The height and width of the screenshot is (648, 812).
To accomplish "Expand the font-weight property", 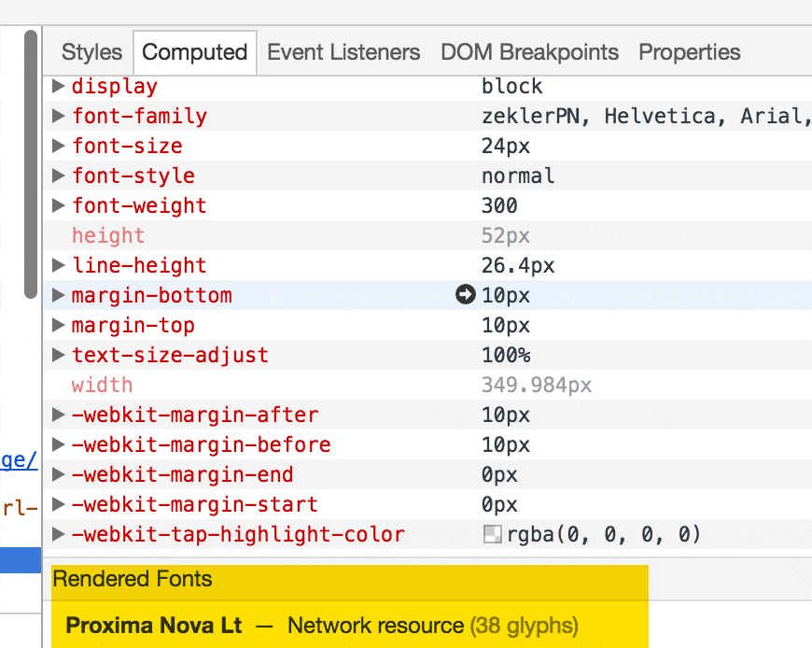I will coord(59,206).
